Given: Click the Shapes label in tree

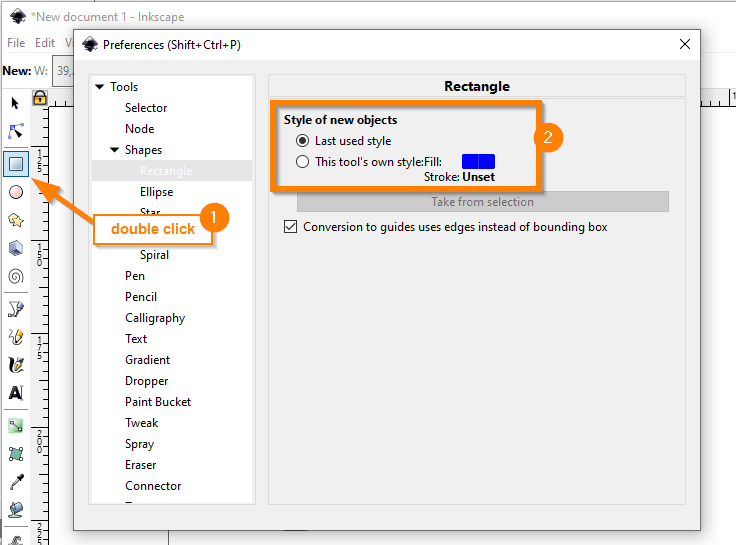Looking at the screenshot, I should 143,150.
